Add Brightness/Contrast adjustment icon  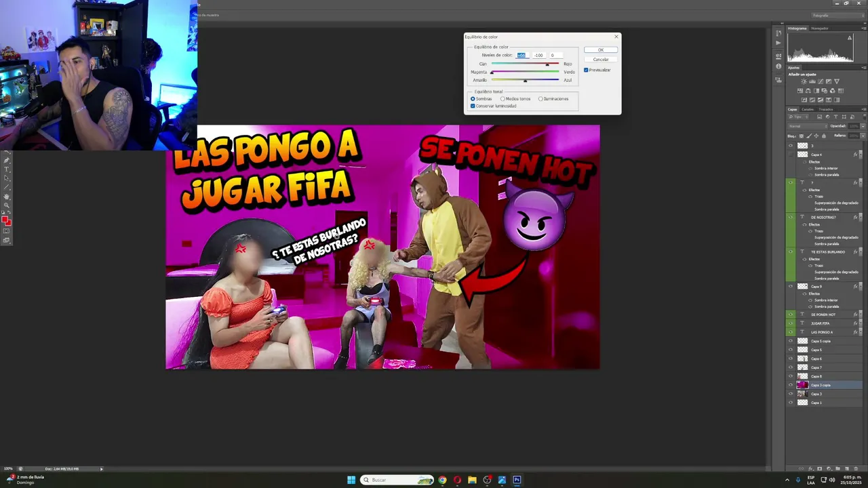click(x=804, y=81)
